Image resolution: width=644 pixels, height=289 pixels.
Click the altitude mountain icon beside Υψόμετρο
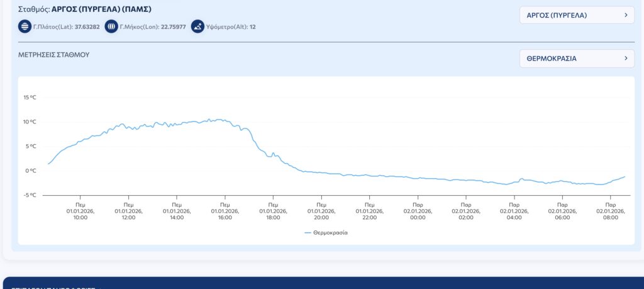[198, 26]
